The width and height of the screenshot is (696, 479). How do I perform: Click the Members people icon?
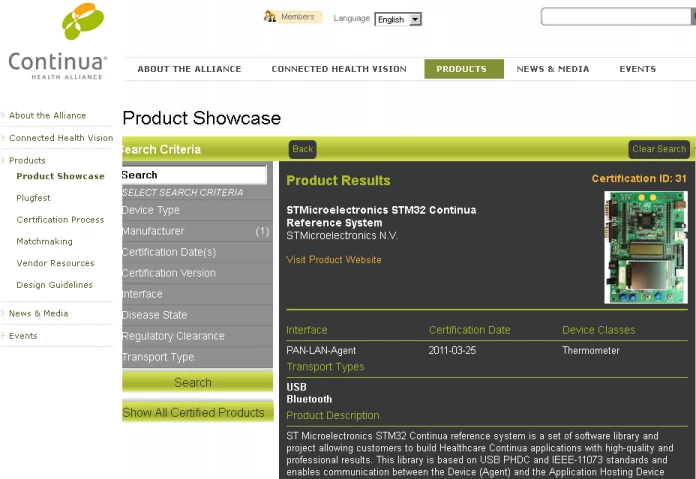[x=269, y=17]
